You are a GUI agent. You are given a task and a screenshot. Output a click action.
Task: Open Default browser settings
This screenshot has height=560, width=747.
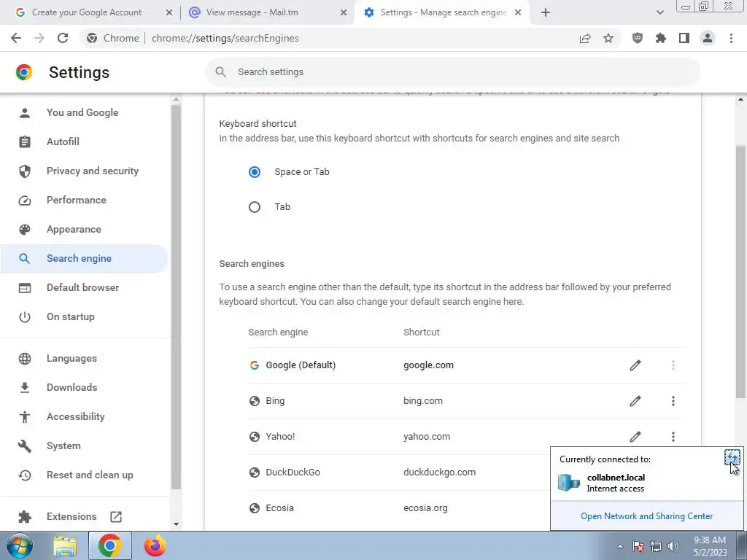tap(85, 287)
